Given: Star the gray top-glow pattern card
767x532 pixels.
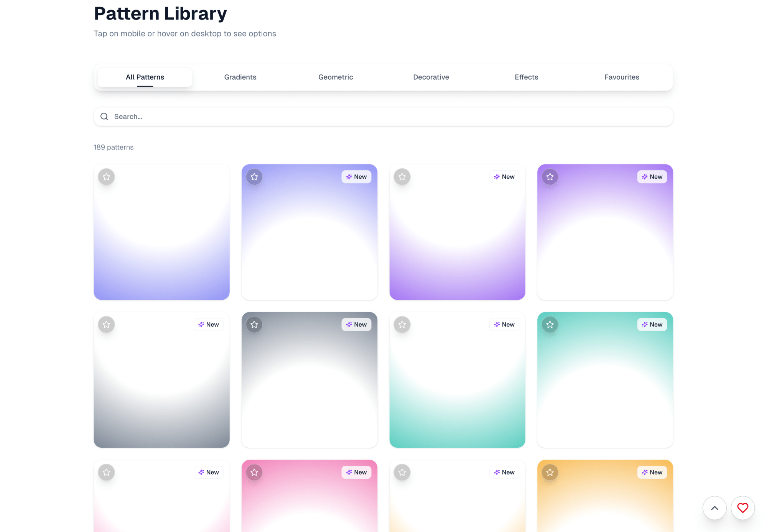Looking at the screenshot, I should (254, 325).
